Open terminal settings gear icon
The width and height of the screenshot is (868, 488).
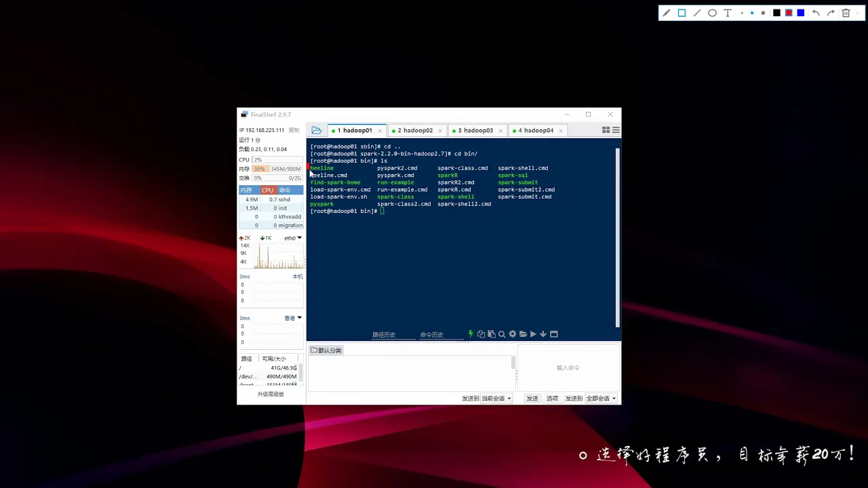point(513,334)
